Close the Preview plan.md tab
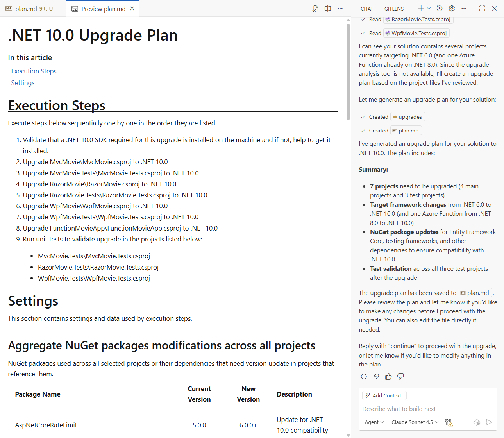The height and width of the screenshot is (438, 504). coord(132,9)
